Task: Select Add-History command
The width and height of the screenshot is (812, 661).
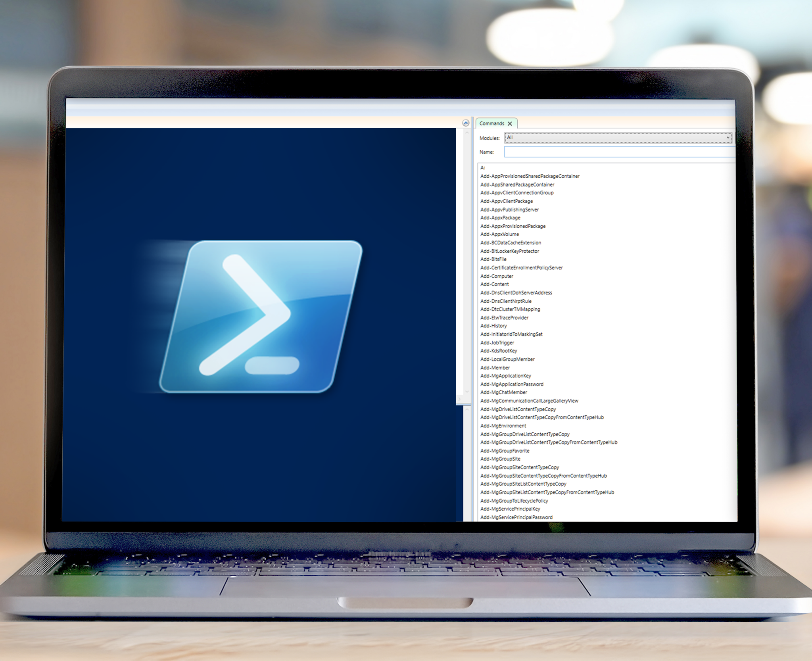Action: tap(493, 326)
